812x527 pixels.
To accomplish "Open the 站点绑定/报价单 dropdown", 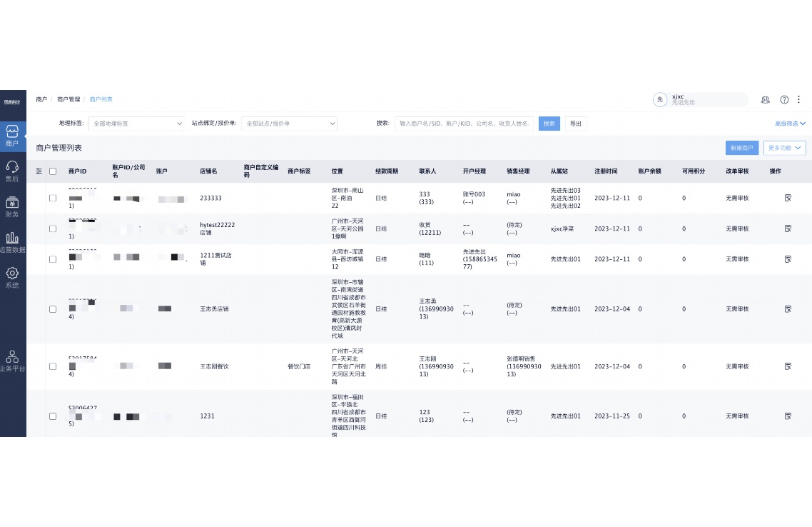I will click(x=289, y=124).
